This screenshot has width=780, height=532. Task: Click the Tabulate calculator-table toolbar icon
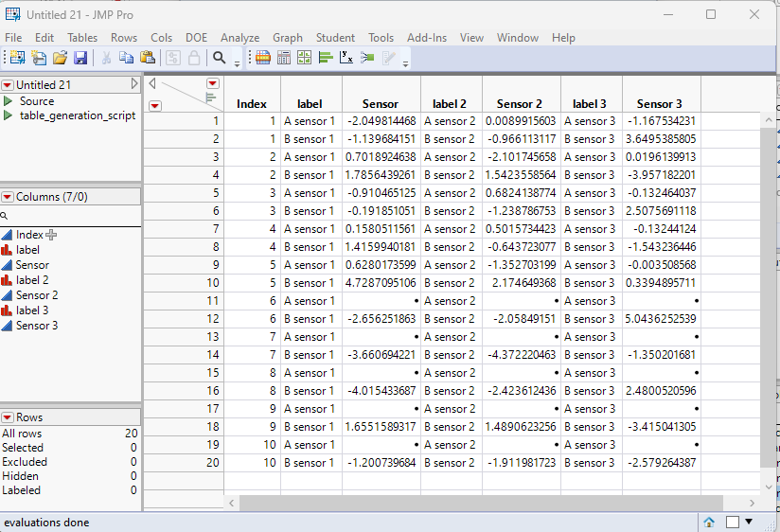coord(284,58)
